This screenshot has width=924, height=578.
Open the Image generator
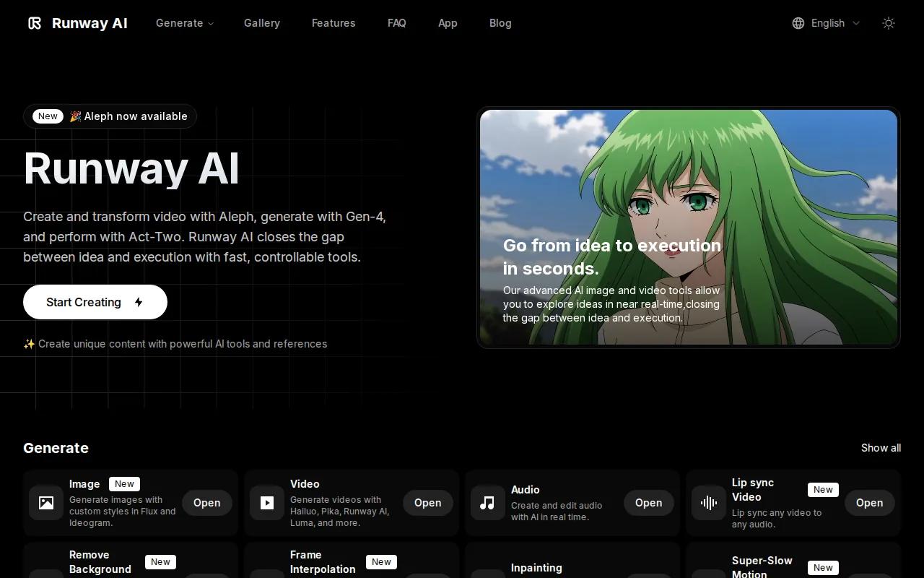tap(206, 503)
